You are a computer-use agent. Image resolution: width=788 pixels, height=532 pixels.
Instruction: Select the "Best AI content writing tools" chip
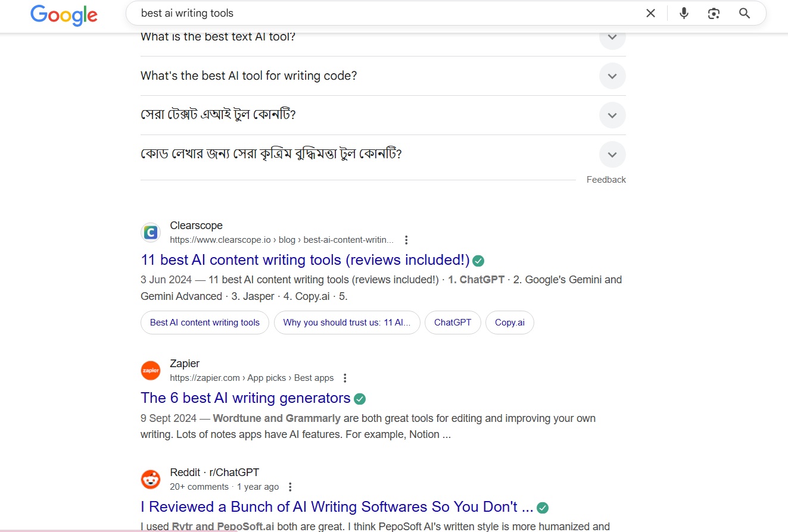pos(205,323)
